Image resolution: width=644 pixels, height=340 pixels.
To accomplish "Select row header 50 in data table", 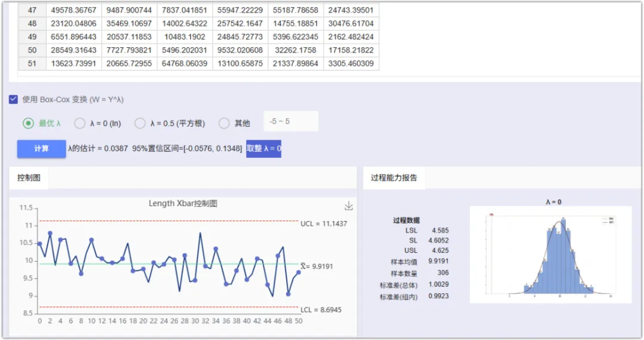I will click(x=33, y=50).
